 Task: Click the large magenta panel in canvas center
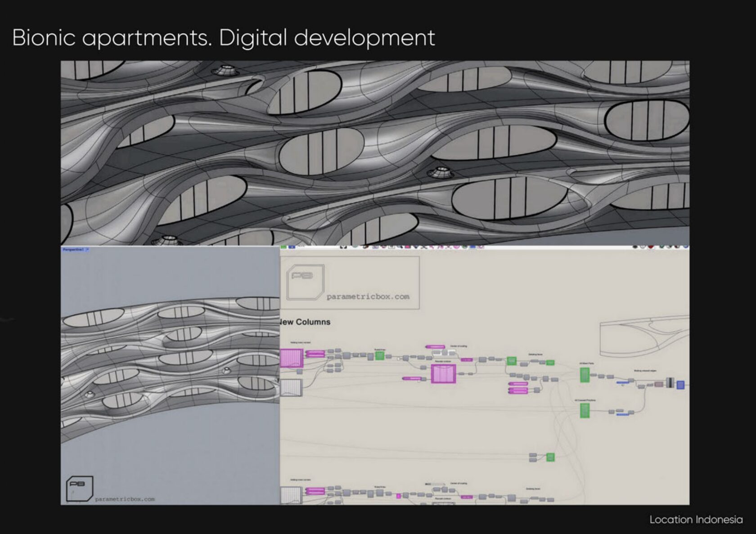(x=443, y=374)
